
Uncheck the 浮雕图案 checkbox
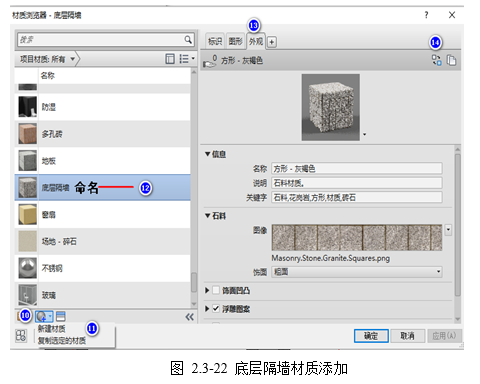(x=216, y=309)
